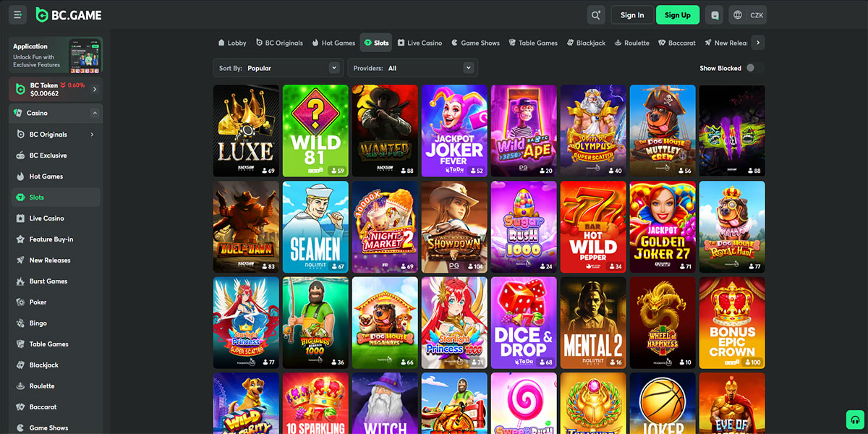Open the chat messages icon
Screen dimensions: 868x434
[714, 14]
